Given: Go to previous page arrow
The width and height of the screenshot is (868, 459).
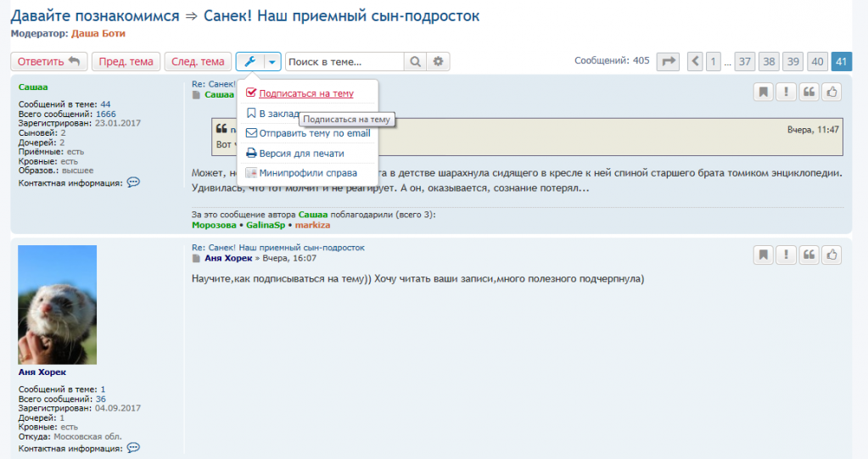Looking at the screenshot, I should coord(696,61).
